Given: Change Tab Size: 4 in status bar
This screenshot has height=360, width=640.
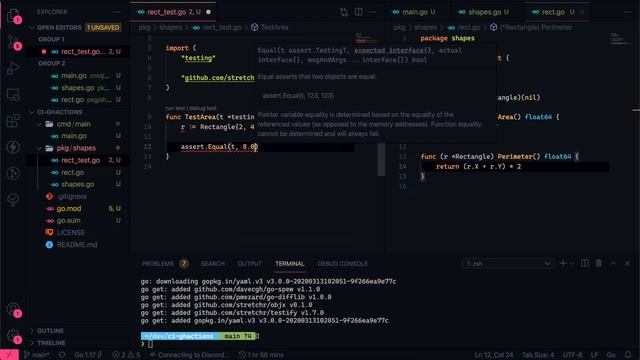Looking at the screenshot, I should coord(538,355).
